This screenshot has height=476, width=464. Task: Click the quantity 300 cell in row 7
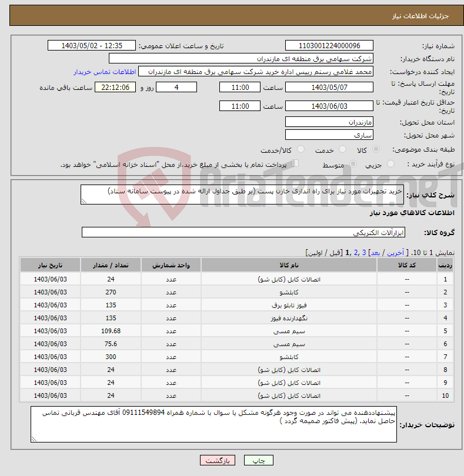111,357
